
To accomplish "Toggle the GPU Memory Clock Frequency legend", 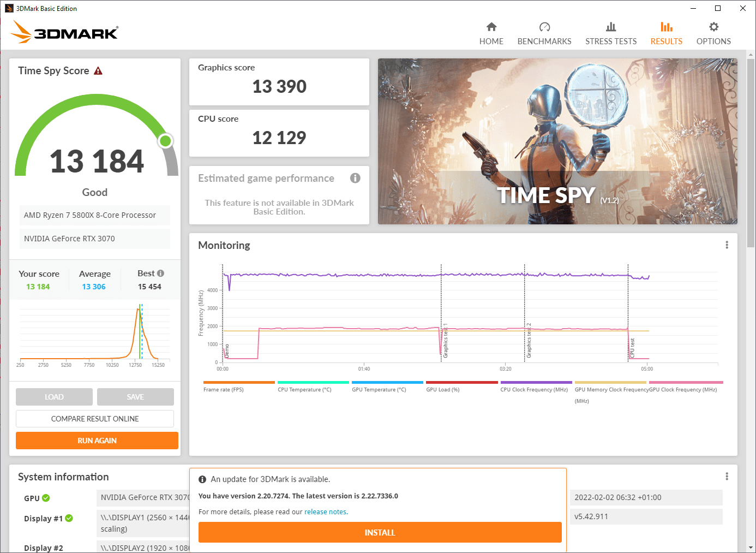I will pos(611,392).
